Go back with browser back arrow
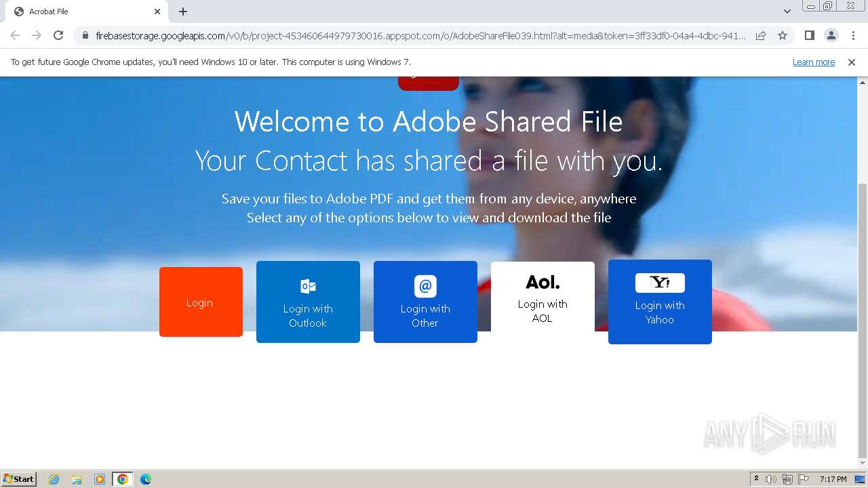 click(15, 35)
